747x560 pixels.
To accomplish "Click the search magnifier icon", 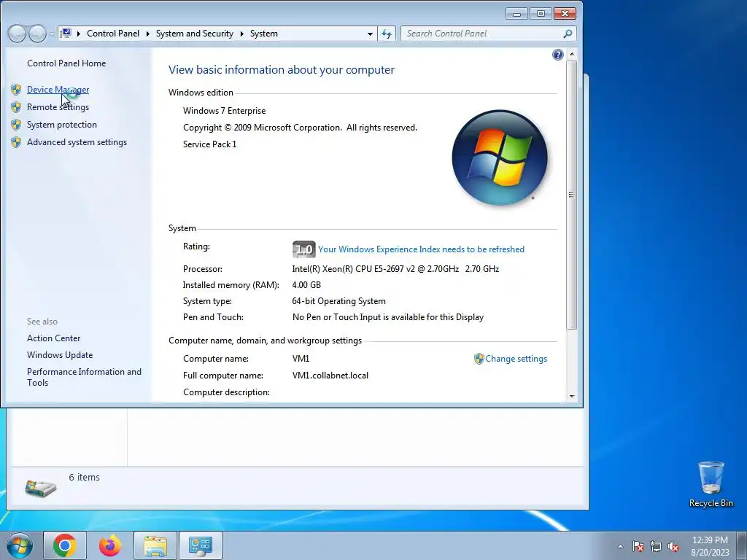I will (568, 34).
